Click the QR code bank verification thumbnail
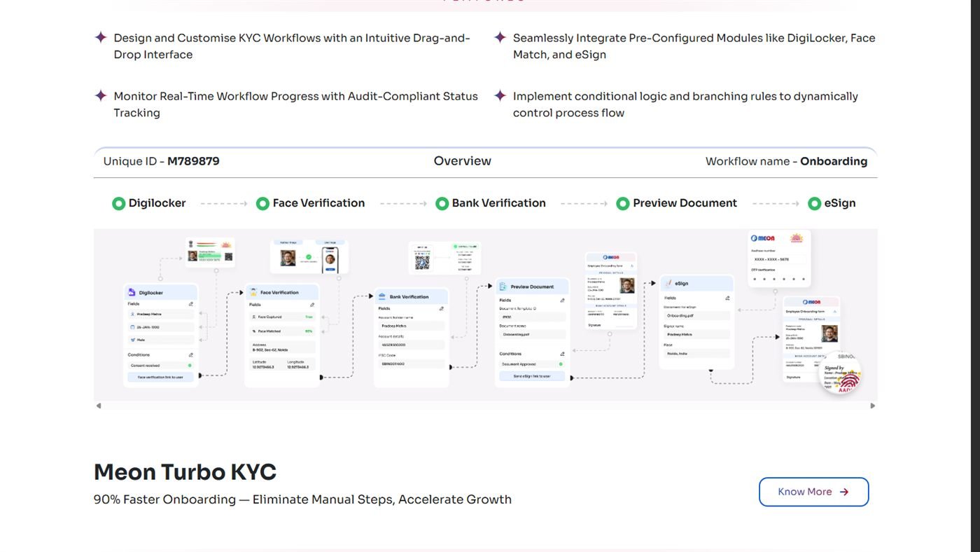Screen dimensions: 980x552 coord(444,258)
